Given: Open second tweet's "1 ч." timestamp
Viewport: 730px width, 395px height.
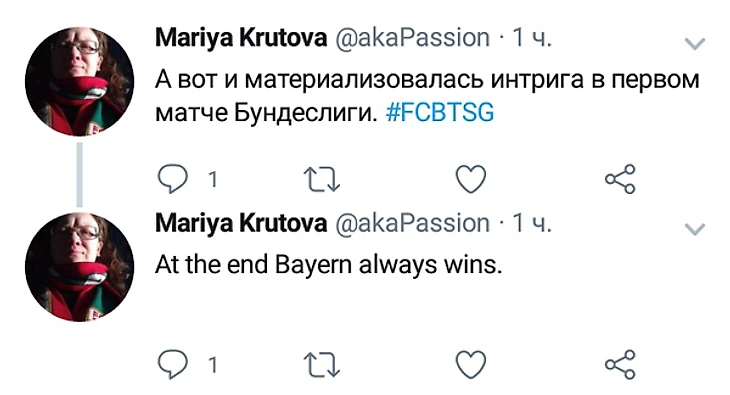Looking at the screenshot, I should pyautogui.click(x=532, y=223).
